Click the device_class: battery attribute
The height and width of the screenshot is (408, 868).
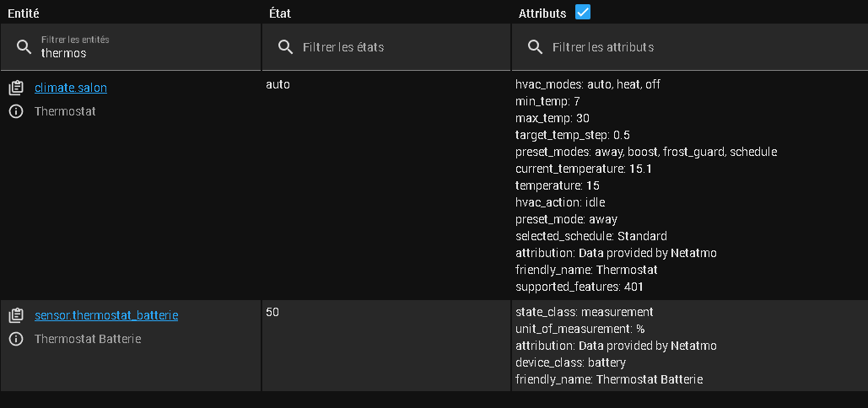[x=570, y=362]
